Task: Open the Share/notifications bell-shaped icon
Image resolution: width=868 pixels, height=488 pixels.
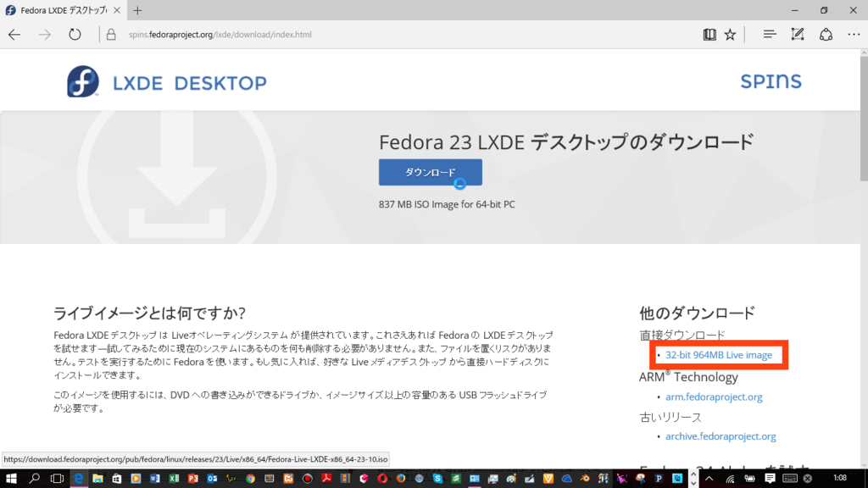Action: point(826,34)
